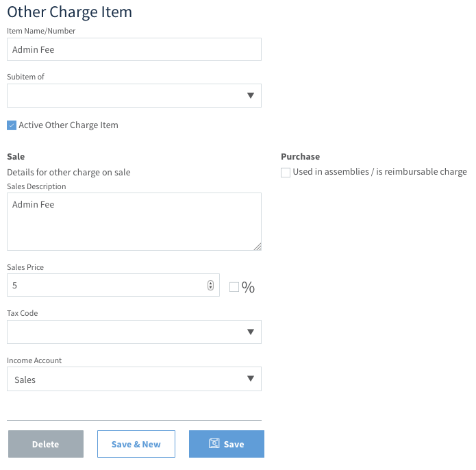Click the percent symbol label

[248, 287]
